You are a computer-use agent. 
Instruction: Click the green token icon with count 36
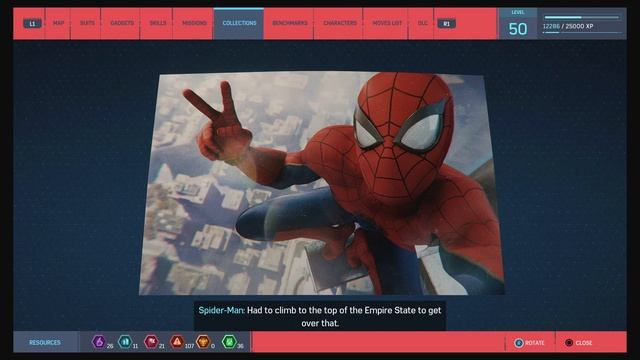pos(229,342)
